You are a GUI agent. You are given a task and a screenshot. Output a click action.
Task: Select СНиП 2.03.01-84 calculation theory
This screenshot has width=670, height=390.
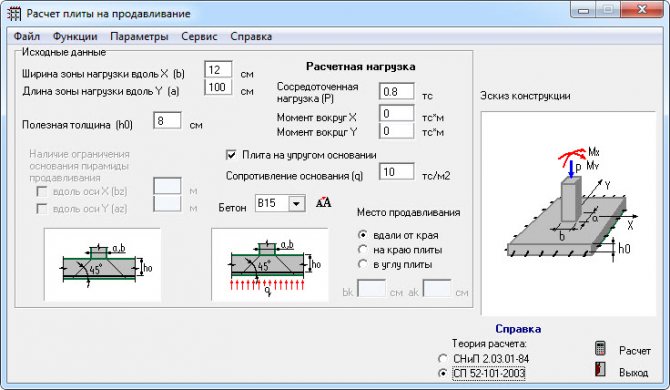point(443,358)
